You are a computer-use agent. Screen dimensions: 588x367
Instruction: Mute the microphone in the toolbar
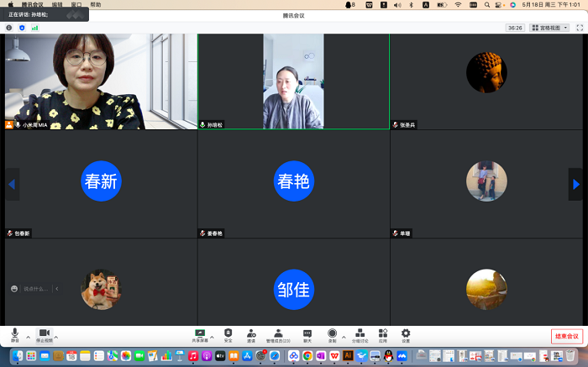[14, 333]
